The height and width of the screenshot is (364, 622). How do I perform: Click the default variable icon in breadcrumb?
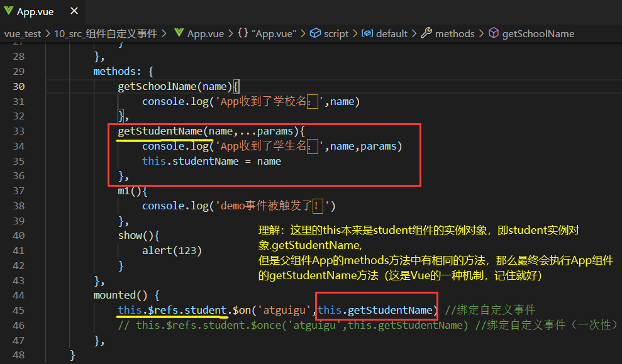coord(367,33)
